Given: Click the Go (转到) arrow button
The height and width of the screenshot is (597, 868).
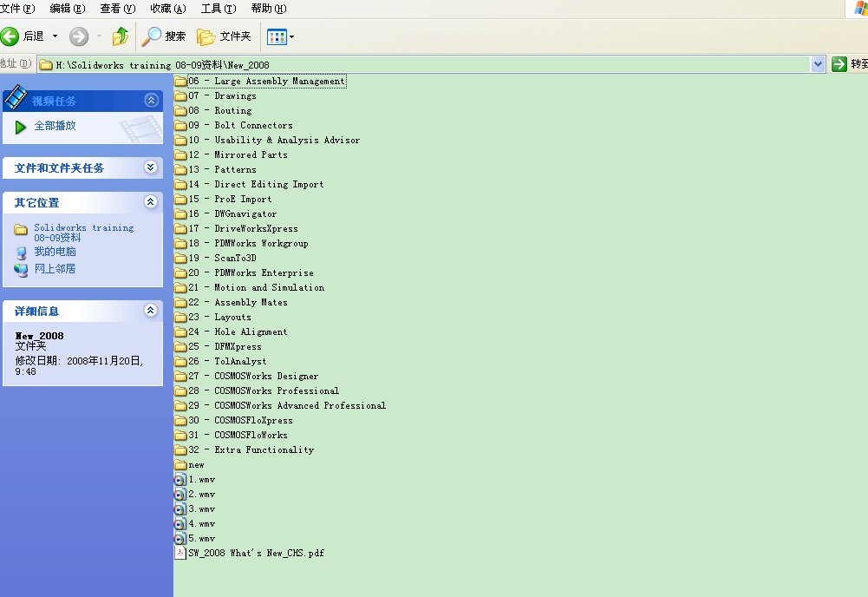Looking at the screenshot, I should (839, 64).
